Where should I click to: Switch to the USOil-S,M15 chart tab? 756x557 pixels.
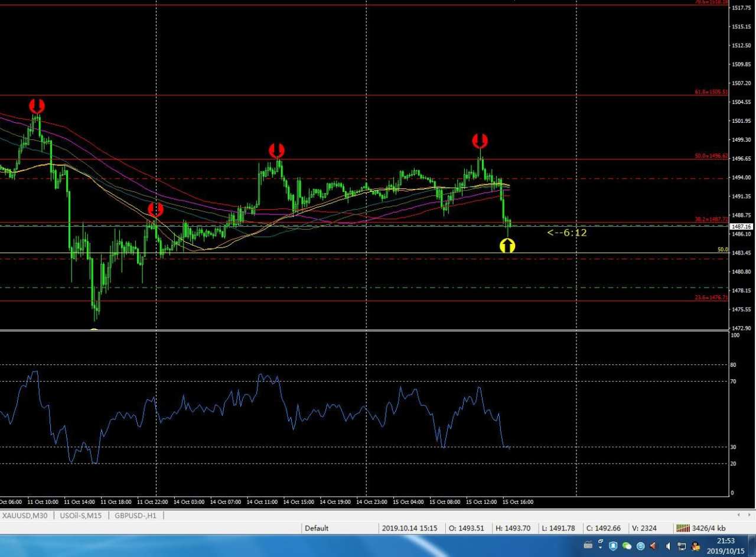coord(81,515)
